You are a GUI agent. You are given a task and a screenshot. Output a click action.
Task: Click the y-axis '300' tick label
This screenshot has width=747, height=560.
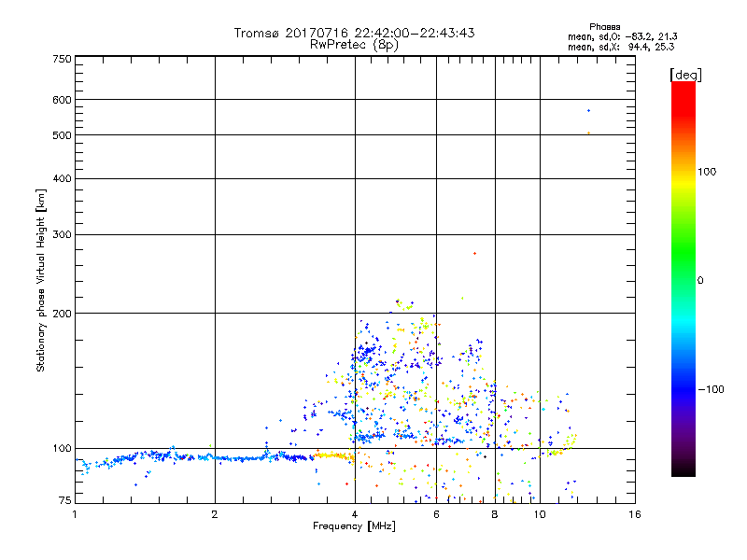62,235
